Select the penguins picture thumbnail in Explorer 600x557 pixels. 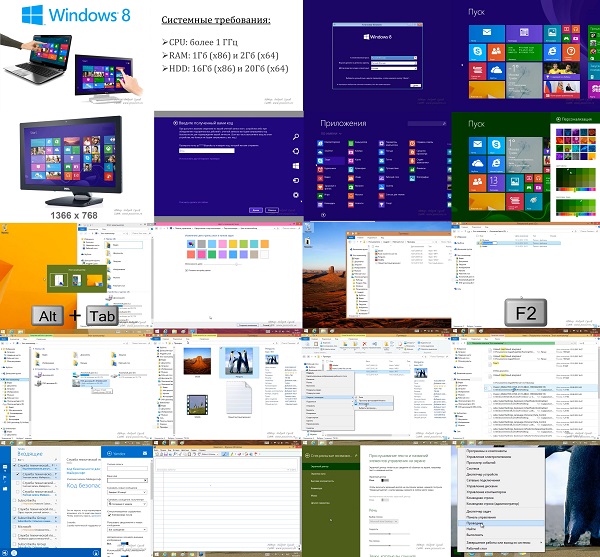tap(239, 362)
